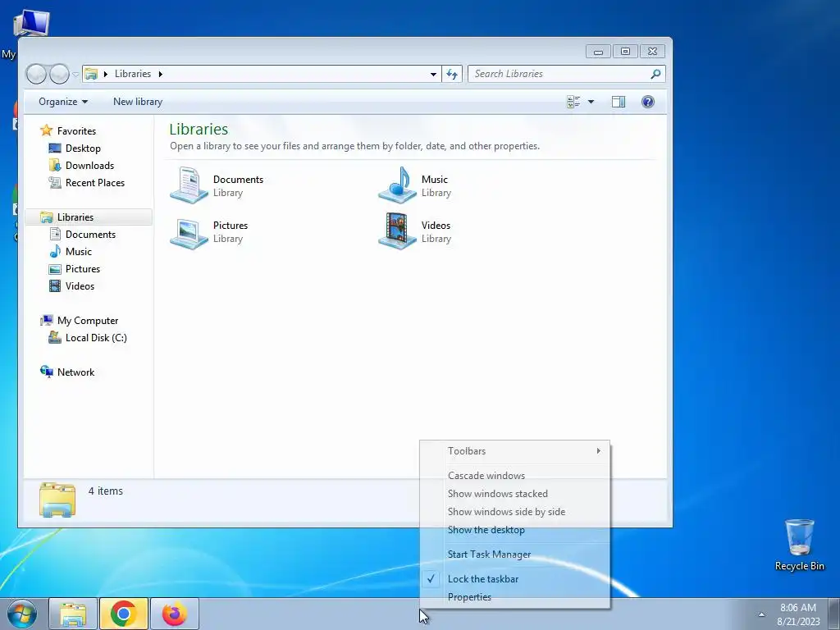The height and width of the screenshot is (630, 840).
Task: Launch Google Chrome from taskbar
Action: [124, 614]
